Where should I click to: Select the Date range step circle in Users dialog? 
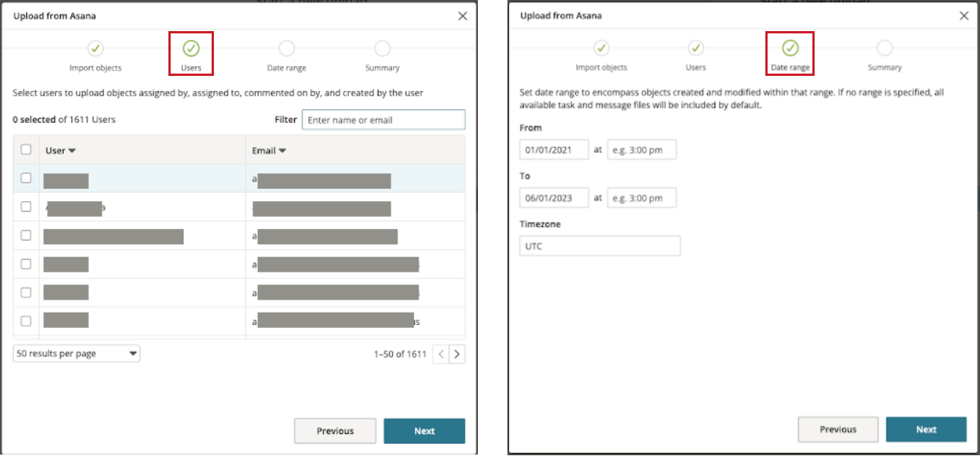pyautogui.click(x=287, y=49)
